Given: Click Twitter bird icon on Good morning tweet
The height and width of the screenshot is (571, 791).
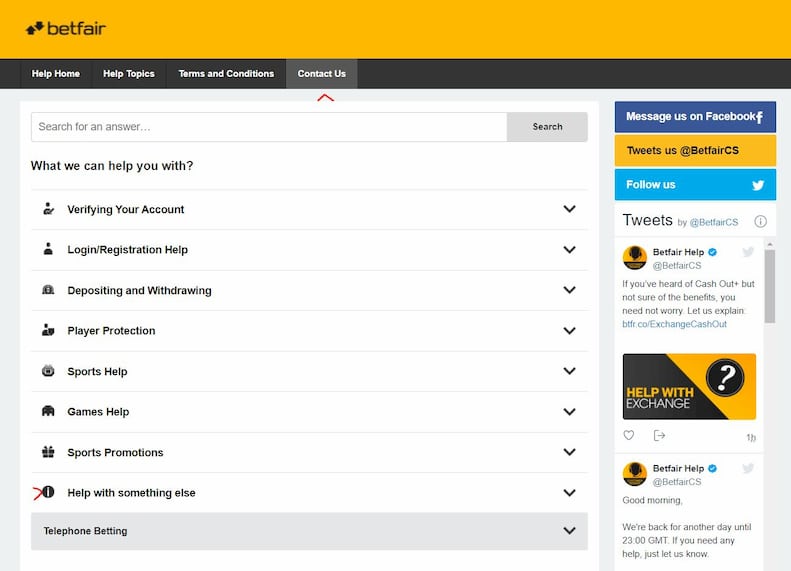Looking at the screenshot, I should (748, 468).
